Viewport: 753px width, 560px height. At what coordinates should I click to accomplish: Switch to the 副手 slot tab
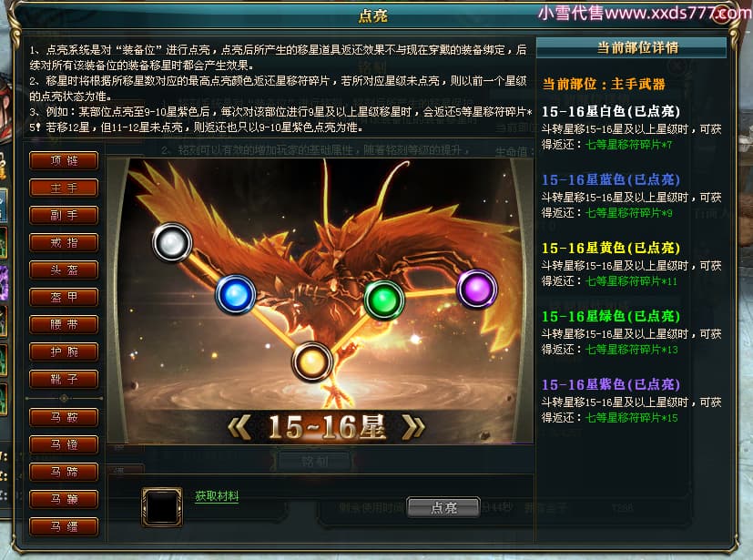click(64, 215)
